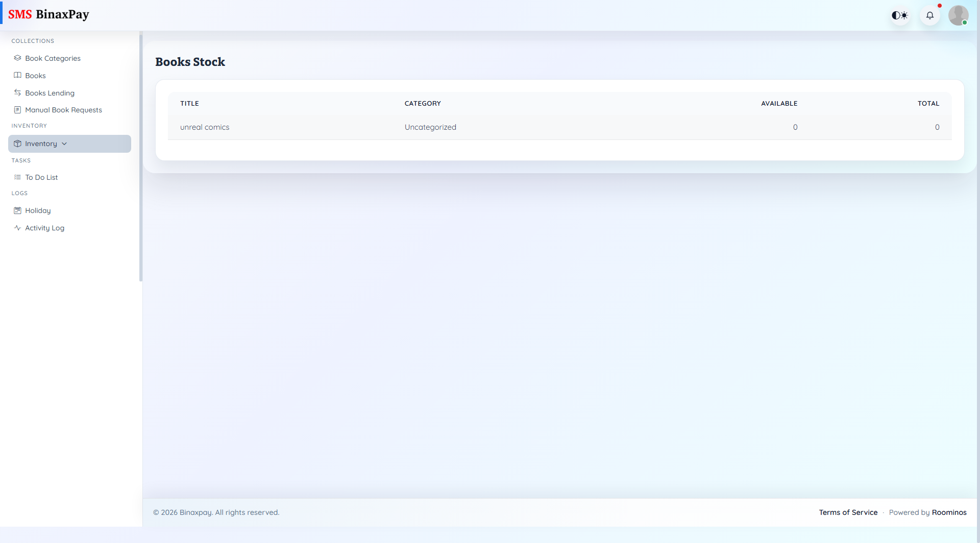Open the Terms of Service link
Screen dimensions: 980x543
(x=848, y=512)
